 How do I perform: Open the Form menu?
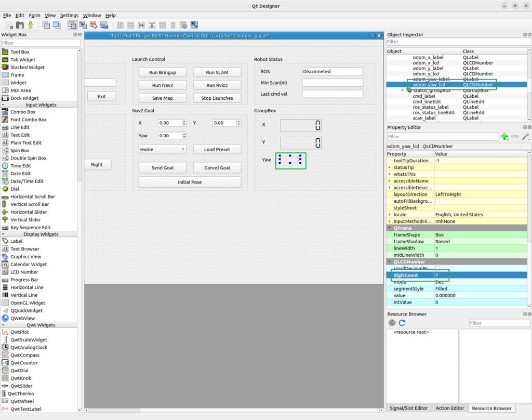[34, 15]
